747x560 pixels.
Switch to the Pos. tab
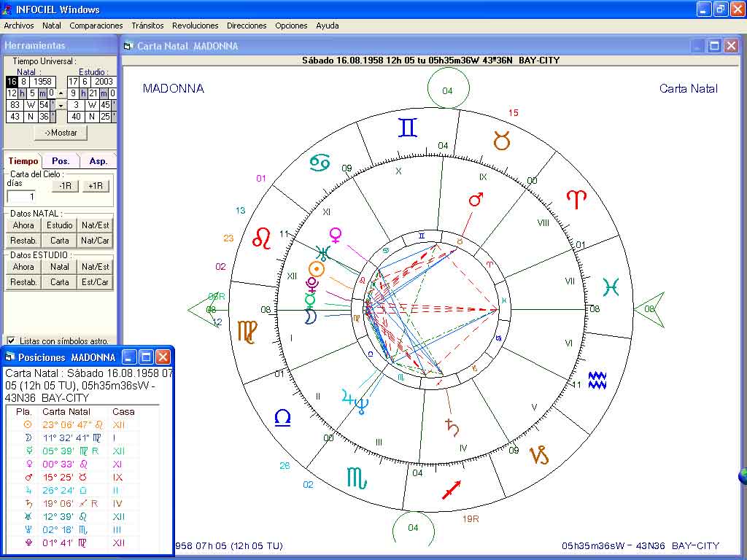61,161
